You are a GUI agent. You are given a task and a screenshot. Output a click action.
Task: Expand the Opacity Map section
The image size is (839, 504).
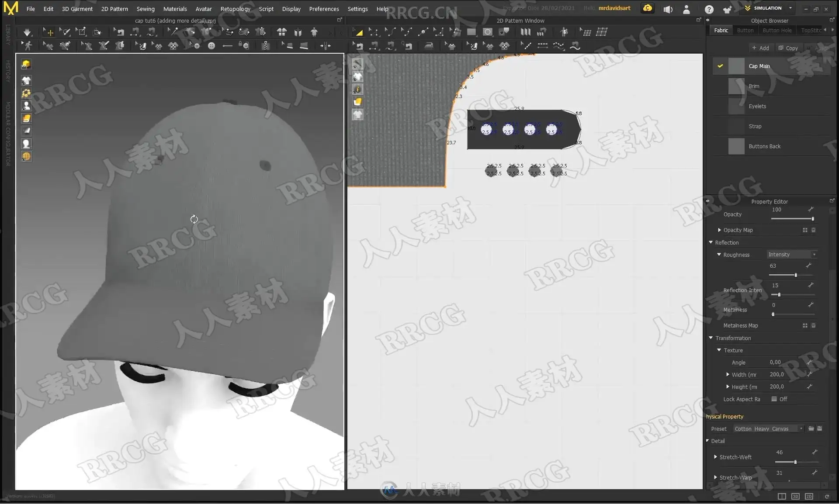(x=719, y=230)
